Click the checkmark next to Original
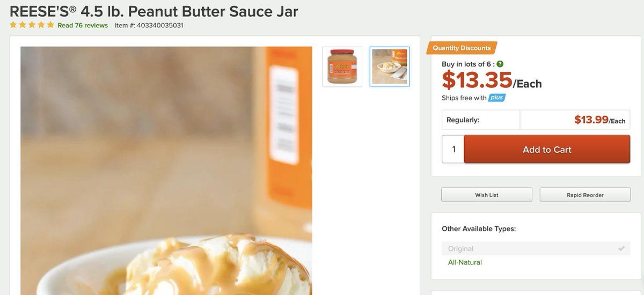 pos(621,248)
